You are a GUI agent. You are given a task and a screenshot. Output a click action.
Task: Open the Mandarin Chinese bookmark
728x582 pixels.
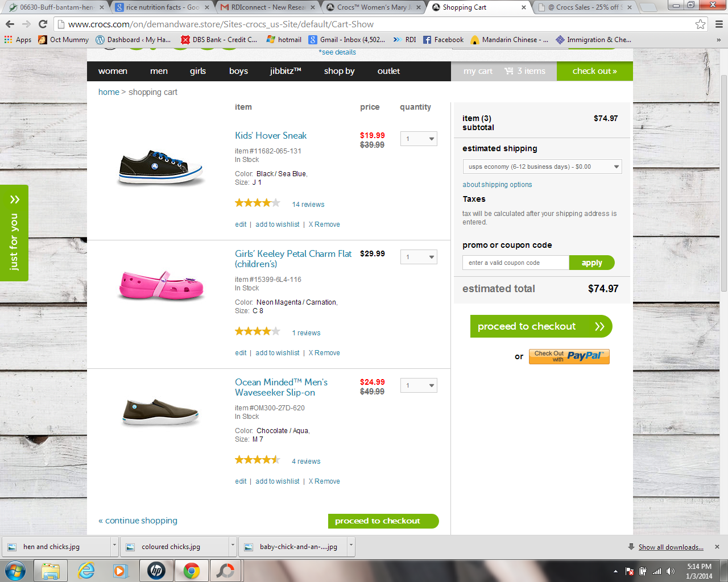click(x=510, y=40)
